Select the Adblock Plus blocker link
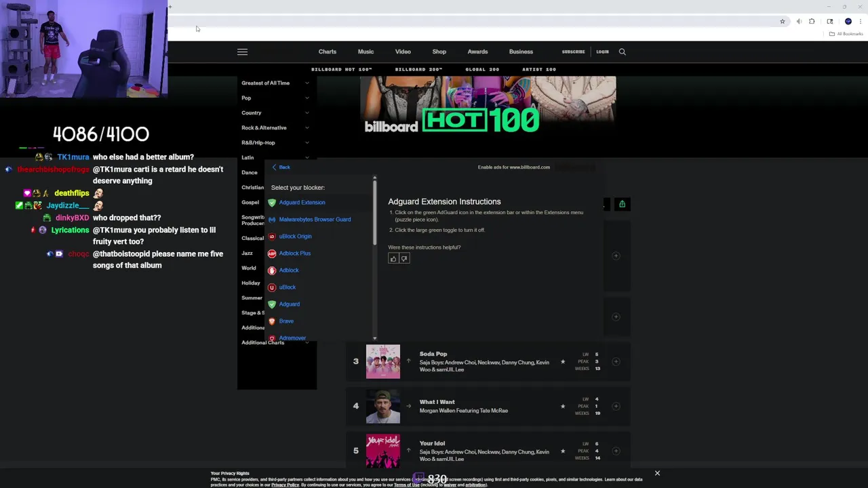 (x=294, y=253)
